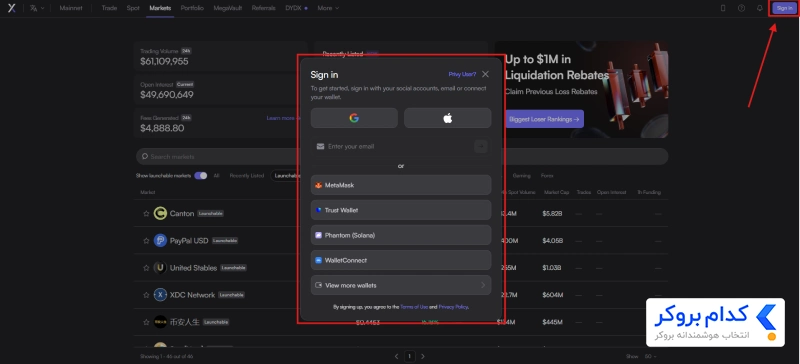The width and height of the screenshot is (800, 364).
Task: Close the Sign in dialog
Action: [485, 74]
